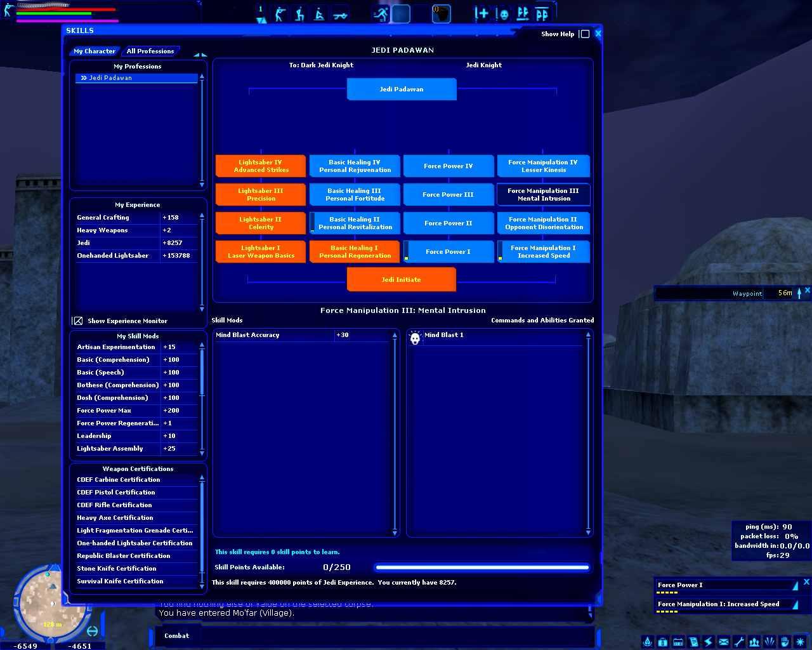Toggle the Show Experience Monitor checkbox
This screenshot has width=812, height=650.
[x=77, y=321]
